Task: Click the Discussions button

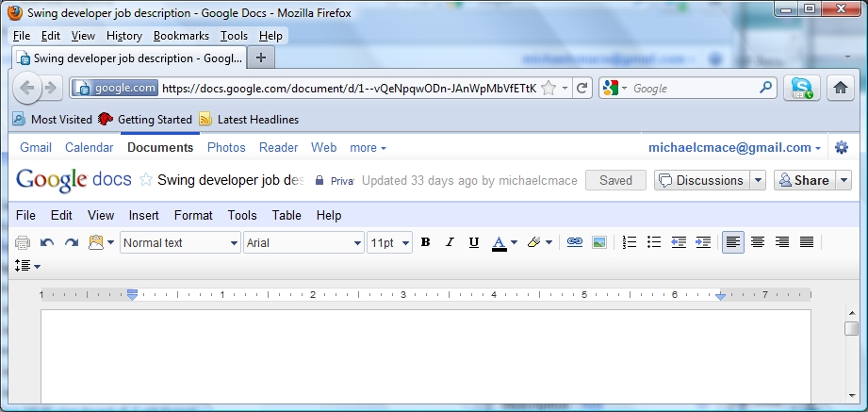Action: click(x=702, y=180)
